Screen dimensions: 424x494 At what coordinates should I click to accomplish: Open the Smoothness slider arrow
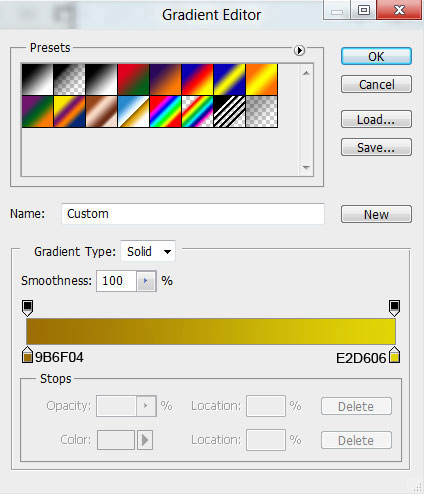pyautogui.click(x=146, y=281)
